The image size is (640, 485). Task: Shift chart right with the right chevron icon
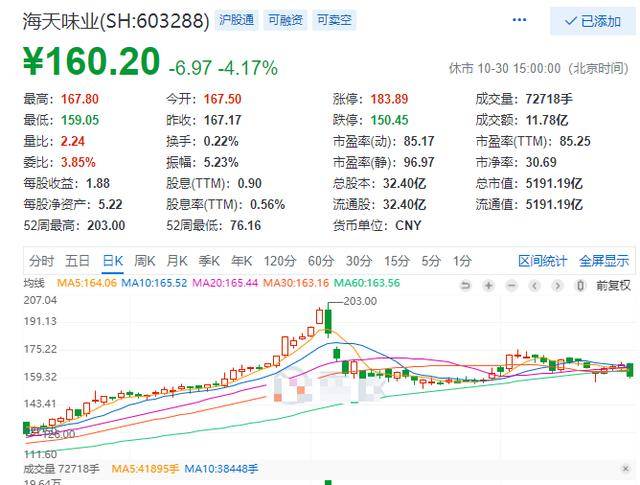pos(557,285)
